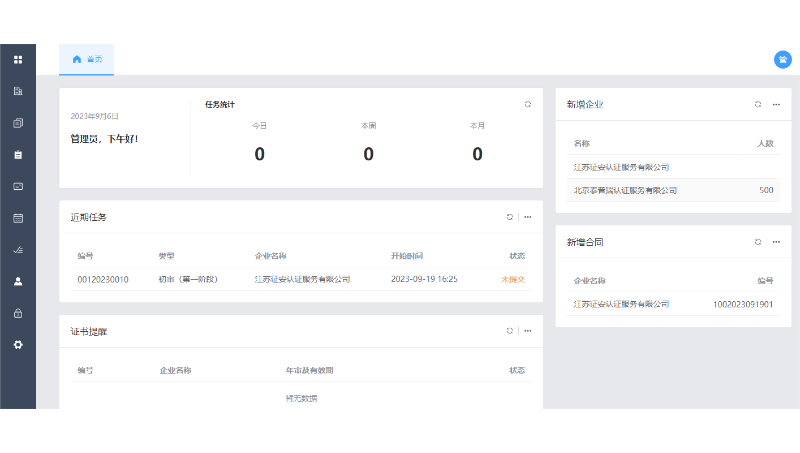This screenshot has width=800, height=453.
Task: Open the lock icon in sidebar
Action: click(x=18, y=313)
